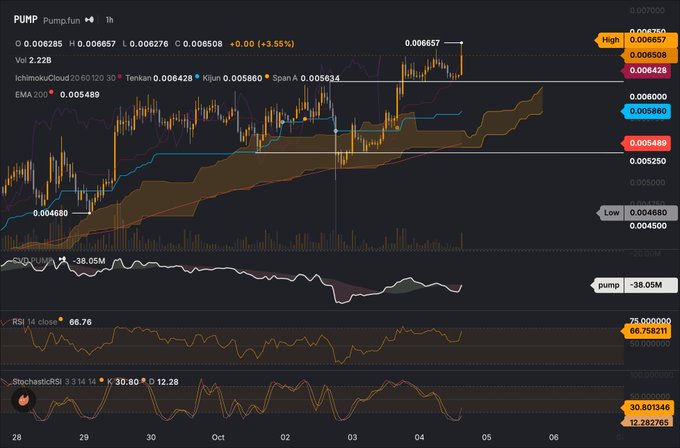The height and width of the screenshot is (448, 680).
Task: Click the 0.005250 price axis label
Action: 648,161
